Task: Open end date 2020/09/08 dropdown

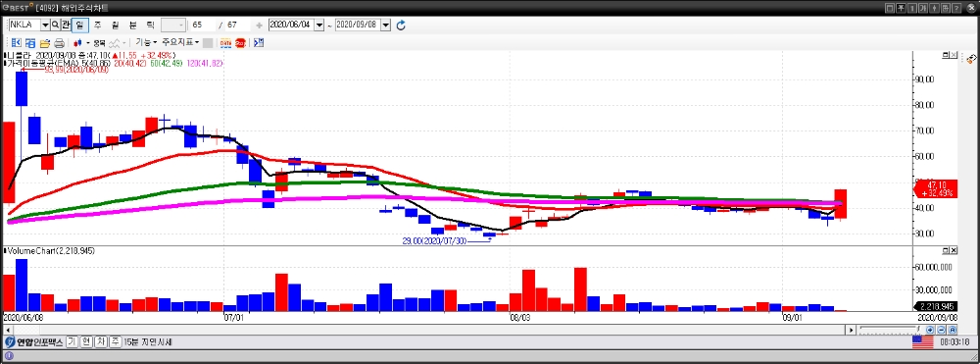Action: (x=385, y=25)
